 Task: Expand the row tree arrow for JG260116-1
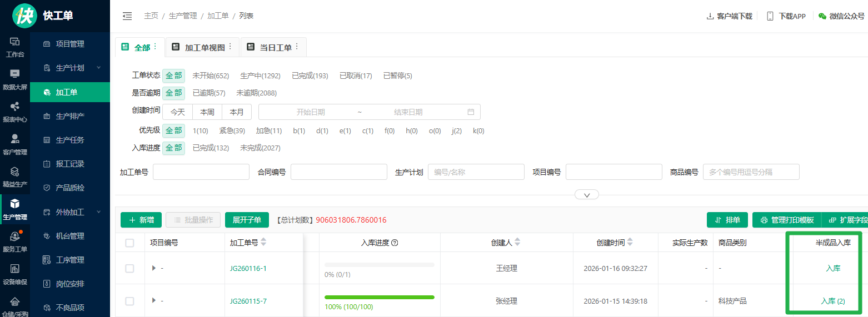click(154, 268)
